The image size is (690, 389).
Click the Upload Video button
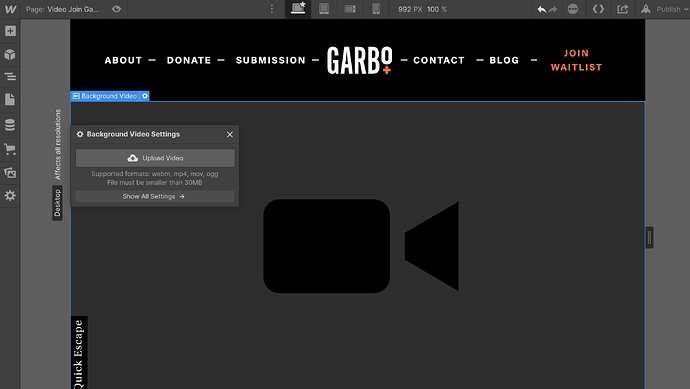click(155, 158)
